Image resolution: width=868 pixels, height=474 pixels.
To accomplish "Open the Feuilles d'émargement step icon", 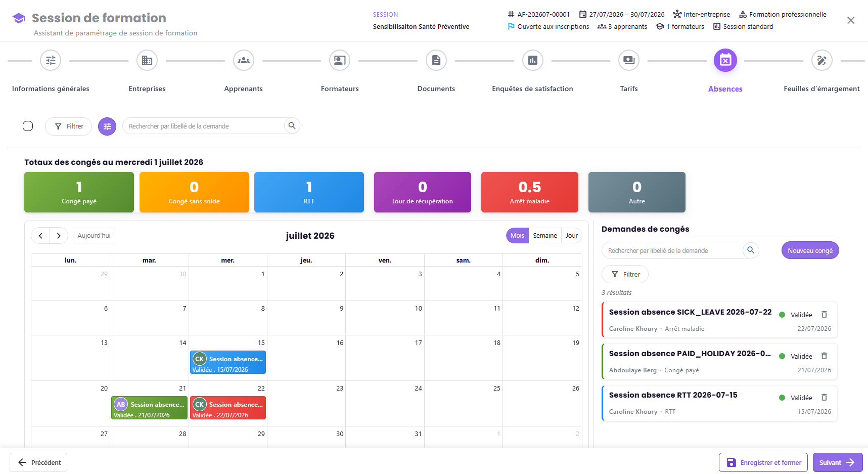I will (x=822, y=61).
